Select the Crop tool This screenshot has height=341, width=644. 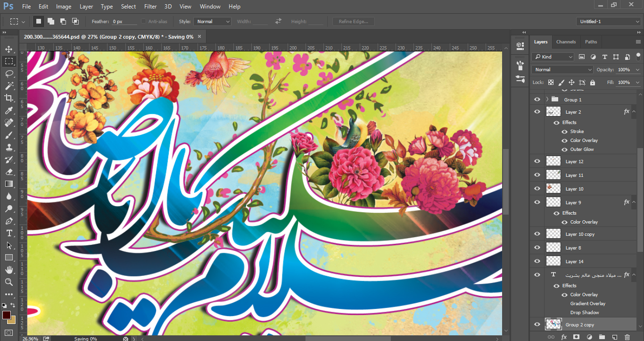pos(9,98)
